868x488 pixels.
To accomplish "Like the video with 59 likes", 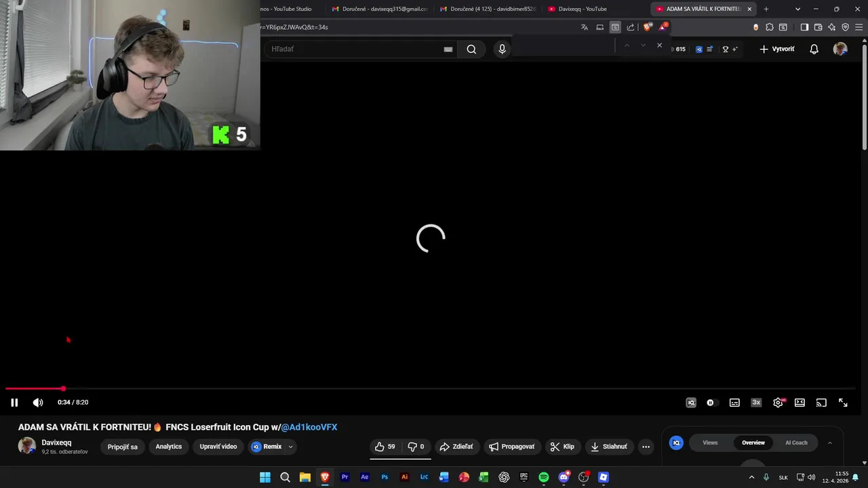I will [385, 447].
